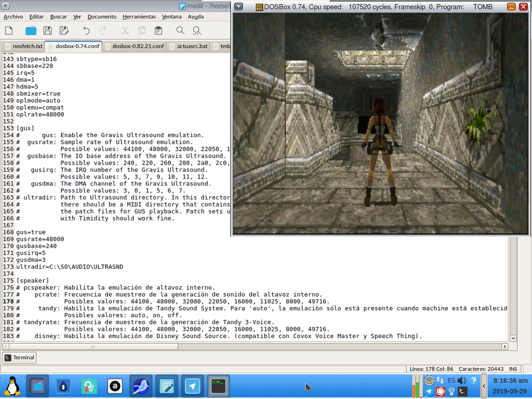The height and width of the screenshot is (399, 532).
Task: Click the 8:16:36 am taskbar clock
Action: [510, 381]
